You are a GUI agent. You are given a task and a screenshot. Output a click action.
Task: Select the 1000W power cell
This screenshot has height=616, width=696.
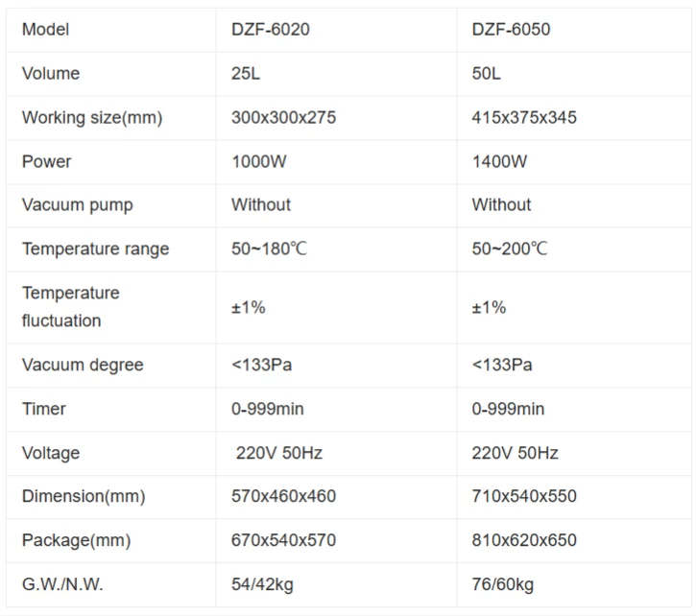tap(259, 161)
